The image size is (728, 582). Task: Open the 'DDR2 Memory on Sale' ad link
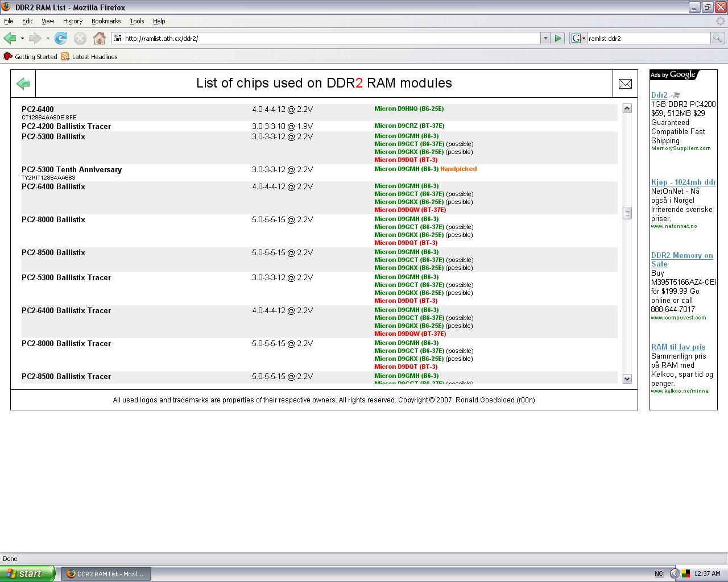click(682, 260)
